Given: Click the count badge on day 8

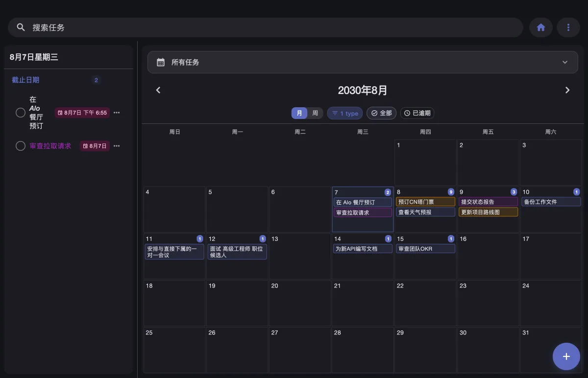Looking at the screenshot, I should [451, 192].
